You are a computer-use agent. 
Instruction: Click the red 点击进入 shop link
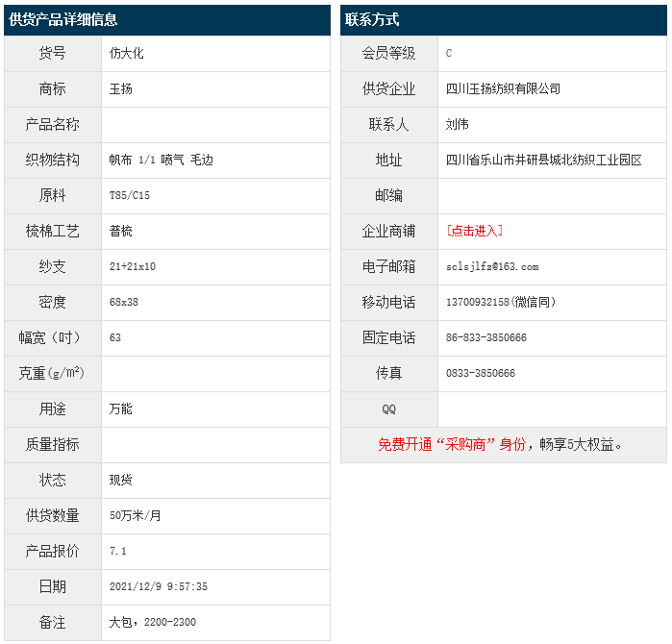(475, 231)
